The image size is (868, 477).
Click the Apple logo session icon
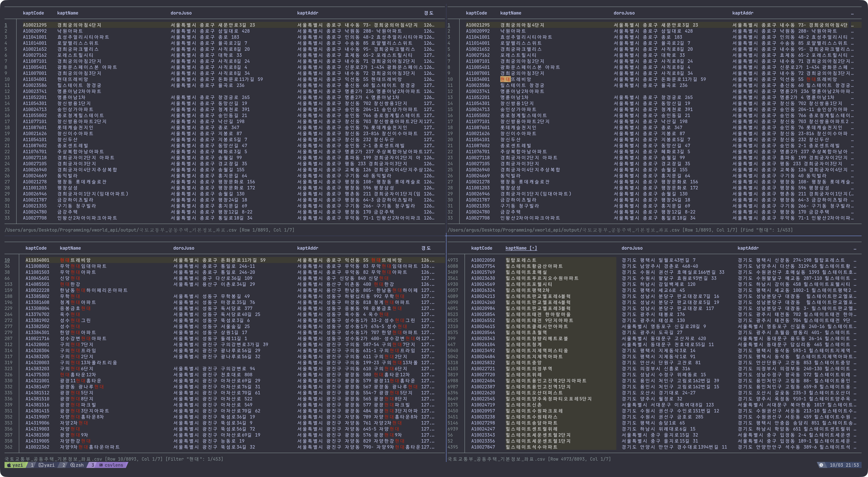(9, 465)
